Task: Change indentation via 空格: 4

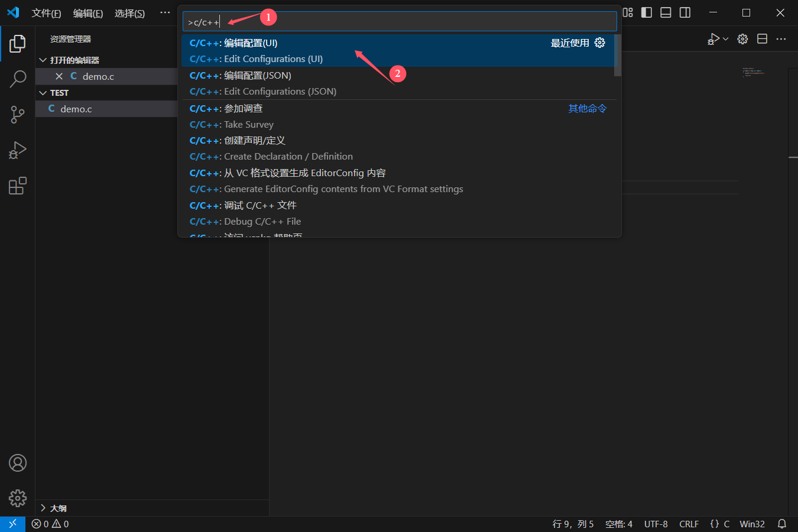Action: [619, 524]
